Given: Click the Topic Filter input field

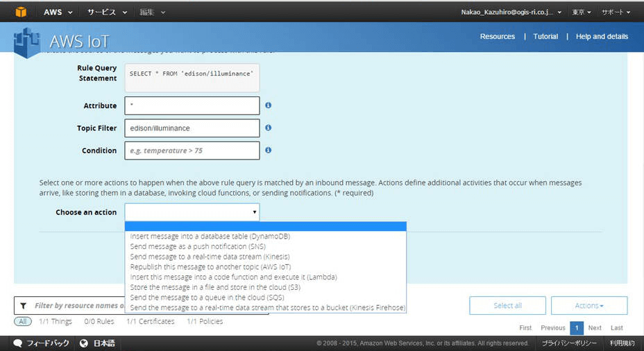Looking at the screenshot, I should coord(192,128).
